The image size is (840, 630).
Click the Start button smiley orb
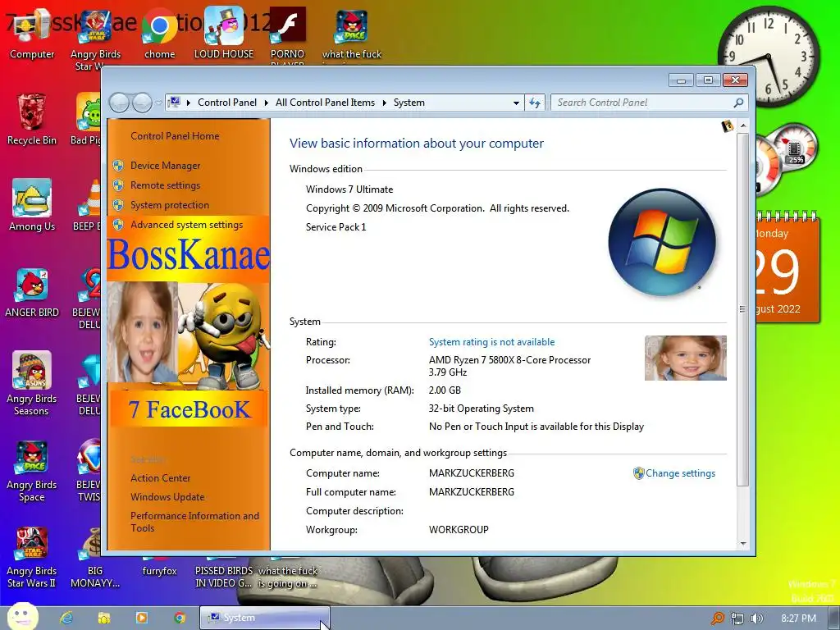click(22, 617)
